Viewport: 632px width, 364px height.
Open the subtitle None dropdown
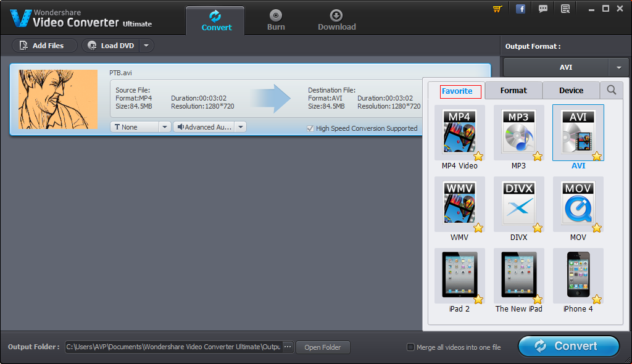click(164, 127)
